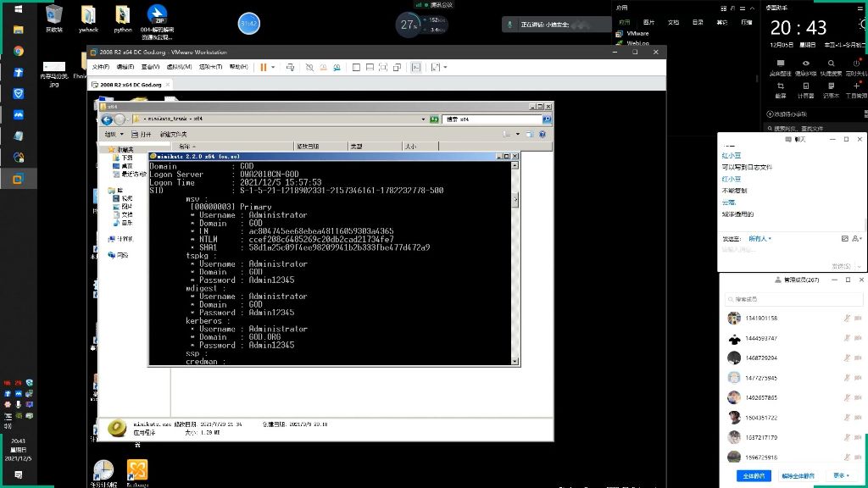
Task: Click the mimikatz console scroll down arrow
Action: pyautogui.click(x=515, y=361)
